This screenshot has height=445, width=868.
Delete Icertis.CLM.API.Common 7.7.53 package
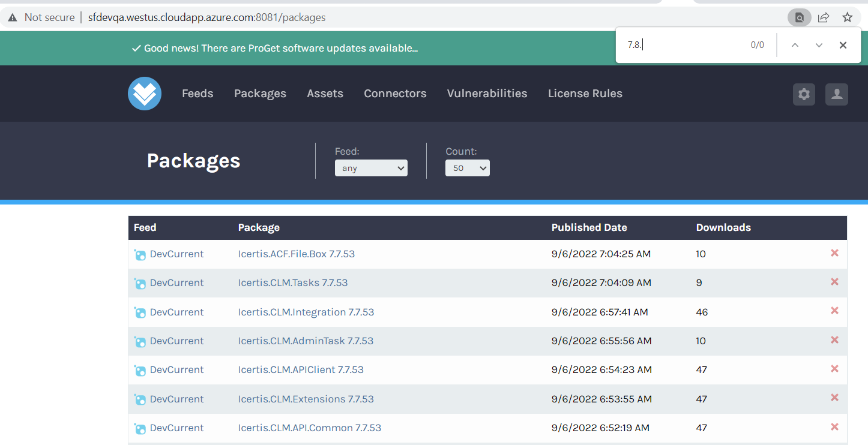tap(834, 427)
